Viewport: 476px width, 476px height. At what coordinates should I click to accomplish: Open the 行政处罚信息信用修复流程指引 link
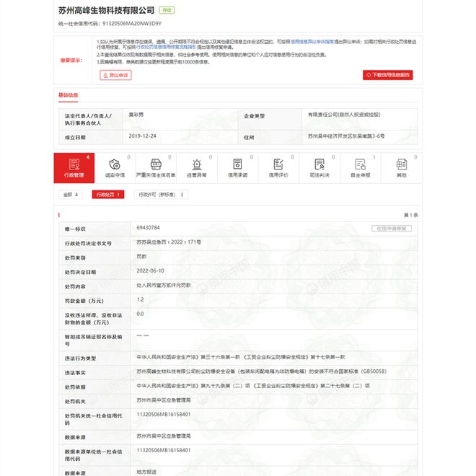point(166,47)
